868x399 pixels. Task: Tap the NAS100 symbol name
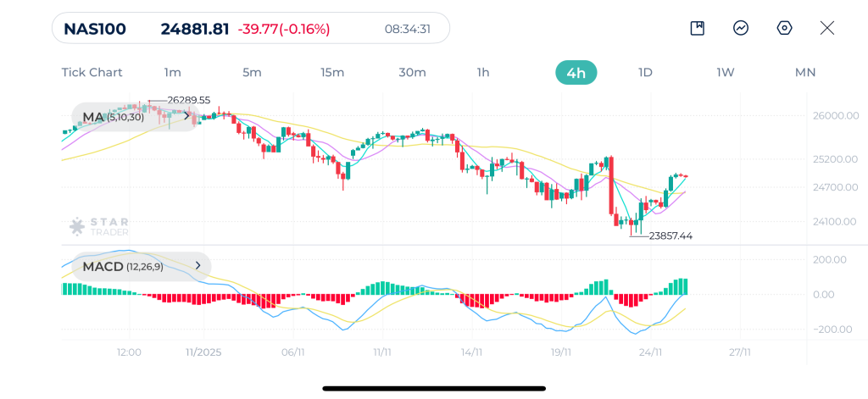coord(95,29)
